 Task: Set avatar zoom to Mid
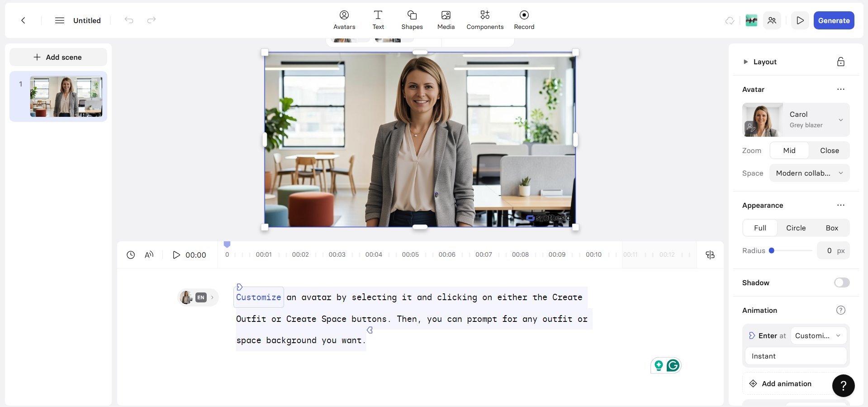[x=789, y=151]
